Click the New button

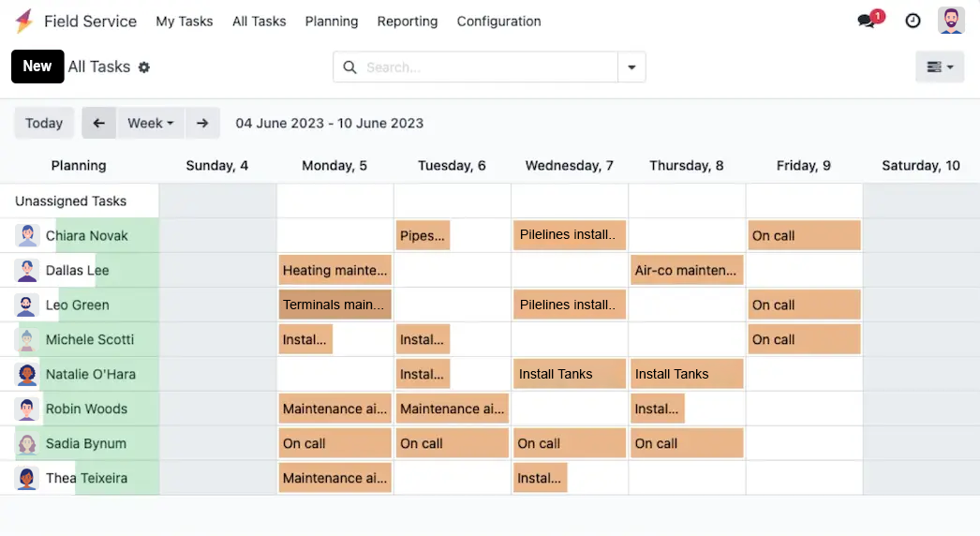(x=37, y=67)
